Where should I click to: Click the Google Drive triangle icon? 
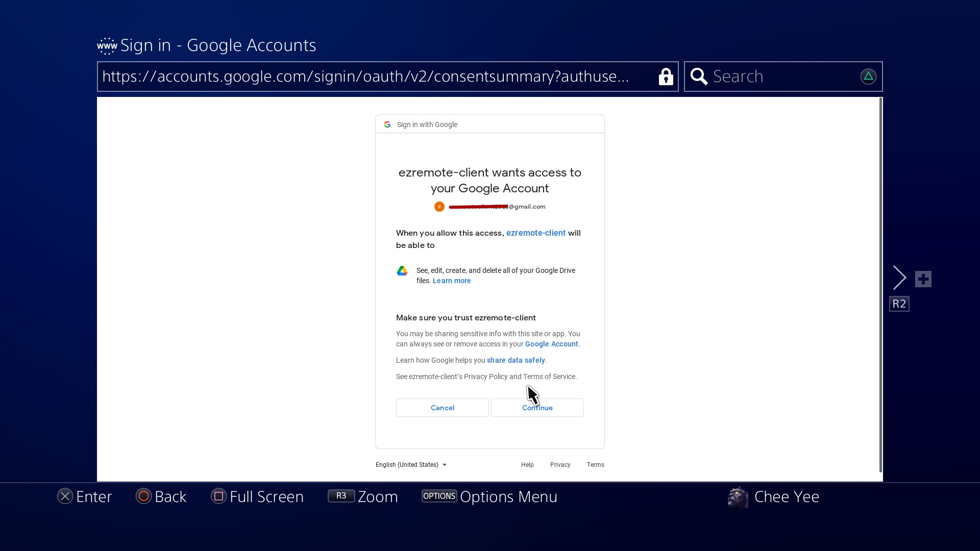(402, 271)
